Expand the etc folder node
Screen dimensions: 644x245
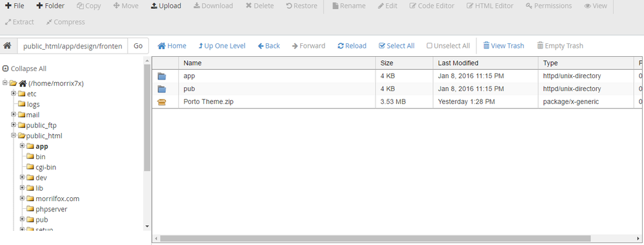[x=14, y=94]
